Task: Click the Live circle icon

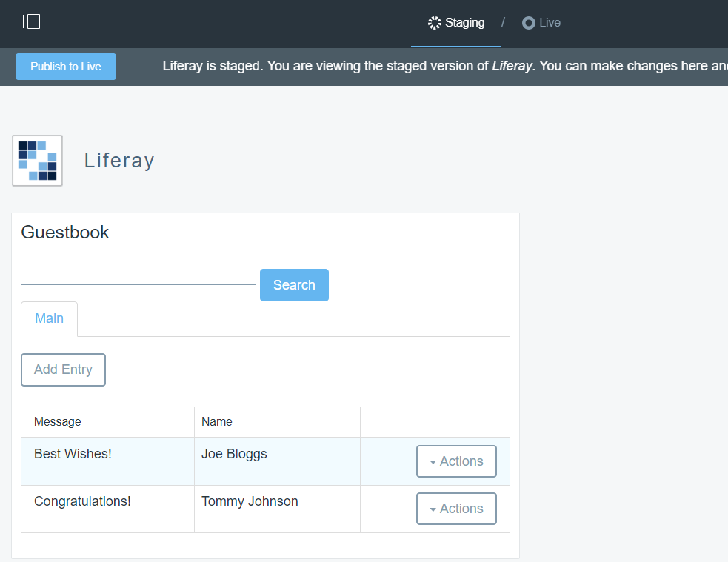Action: pos(528,23)
